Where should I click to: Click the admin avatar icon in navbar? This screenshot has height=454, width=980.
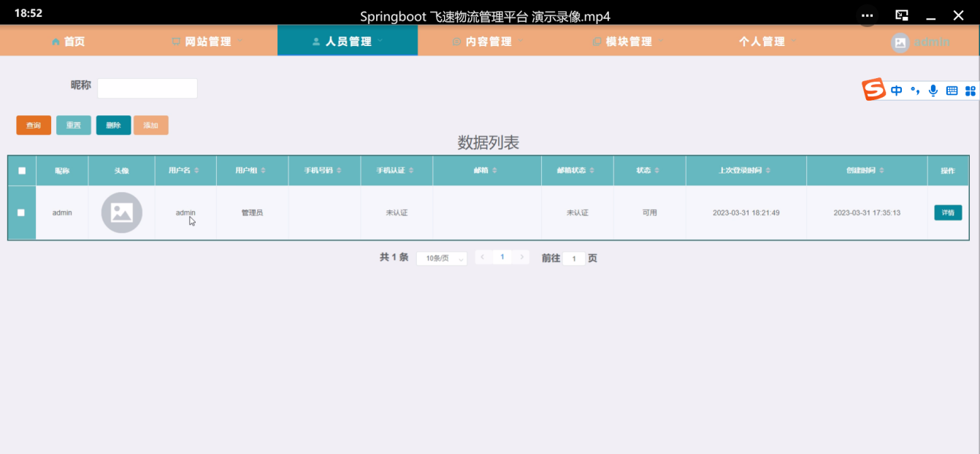pos(900,42)
